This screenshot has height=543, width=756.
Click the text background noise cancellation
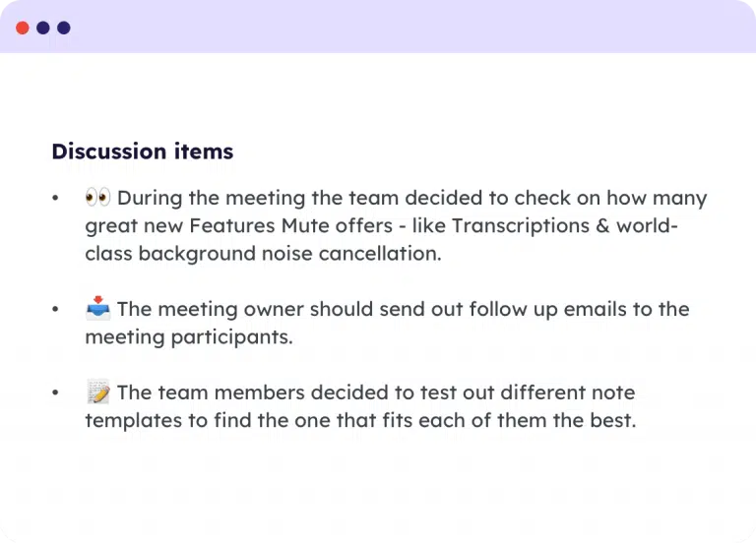coord(289,254)
